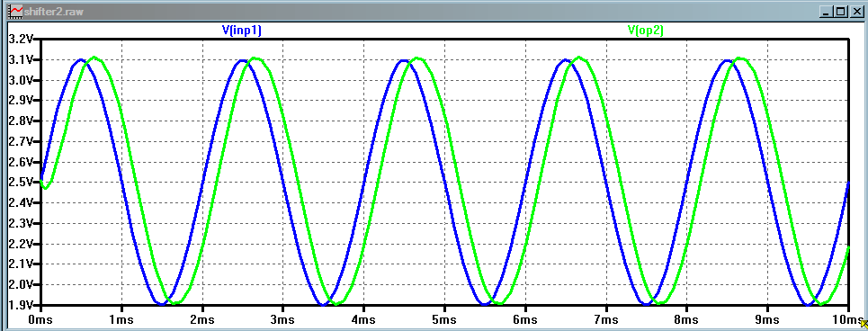This screenshot has height=331, width=868.
Task: Minimize the shifter2.raw plot window
Action: pos(827,11)
